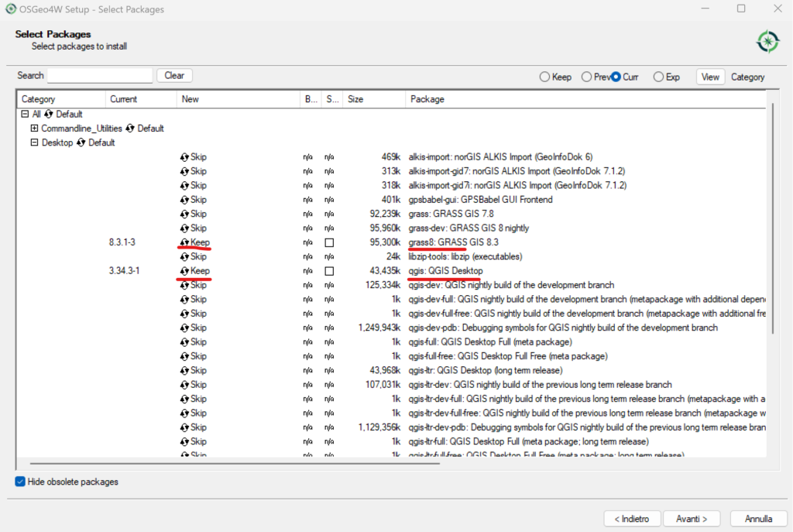Proceed with the Avanti button
This screenshot has height=532, width=793.
tap(692, 519)
